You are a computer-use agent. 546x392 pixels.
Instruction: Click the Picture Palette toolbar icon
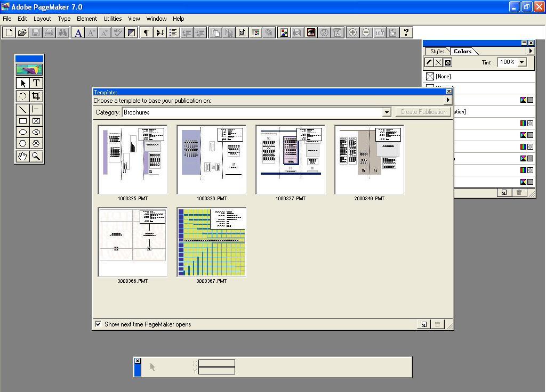coord(284,32)
